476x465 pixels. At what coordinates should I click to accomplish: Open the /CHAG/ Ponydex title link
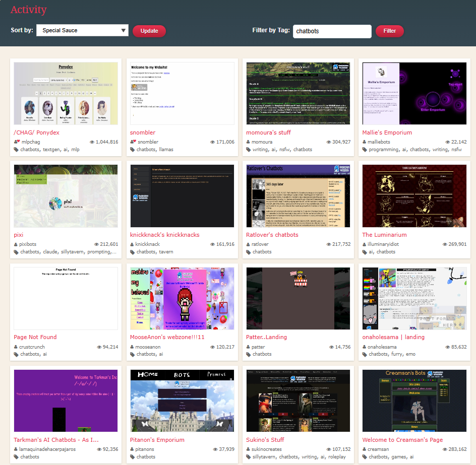point(36,132)
